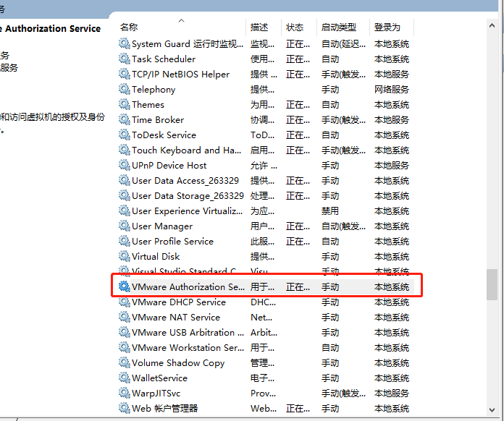The width and height of the screenshot is (504, 421).
Task: Select the WalletService name
Action: pyautogui.click(x=159, y=378)
